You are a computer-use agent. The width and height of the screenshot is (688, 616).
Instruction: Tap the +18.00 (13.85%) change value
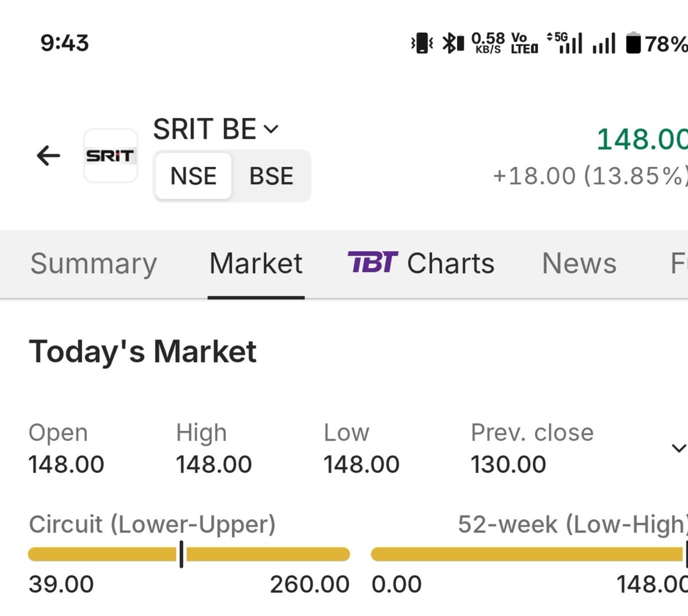coord(591,176)
